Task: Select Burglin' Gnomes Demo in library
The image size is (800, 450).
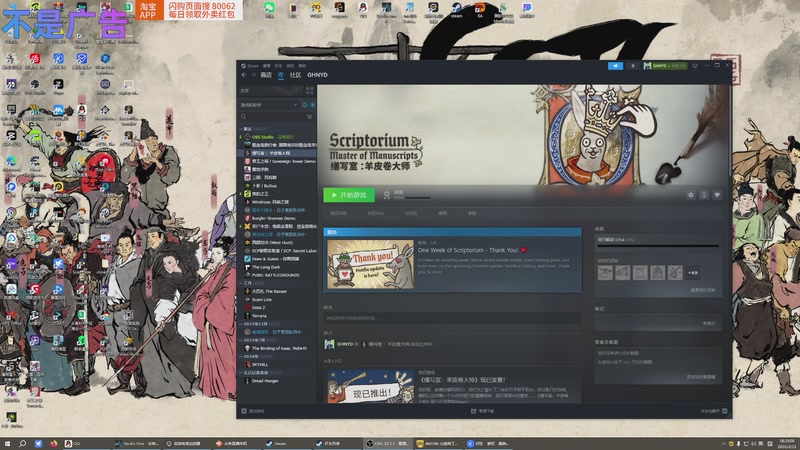Action: (x=278, y=218)
